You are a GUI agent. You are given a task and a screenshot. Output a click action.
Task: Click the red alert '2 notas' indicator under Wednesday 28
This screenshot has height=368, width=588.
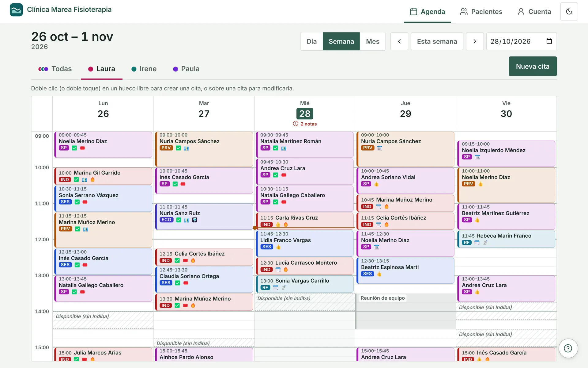305,124
